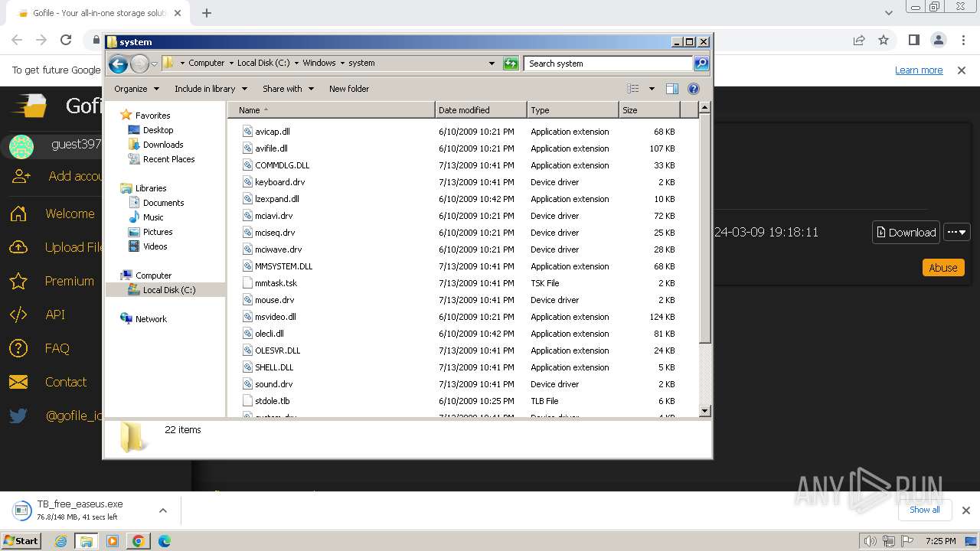Select the stdole.tlb file
The height and width of the screenshot is (551, 980).
click(x=272, y=401)
